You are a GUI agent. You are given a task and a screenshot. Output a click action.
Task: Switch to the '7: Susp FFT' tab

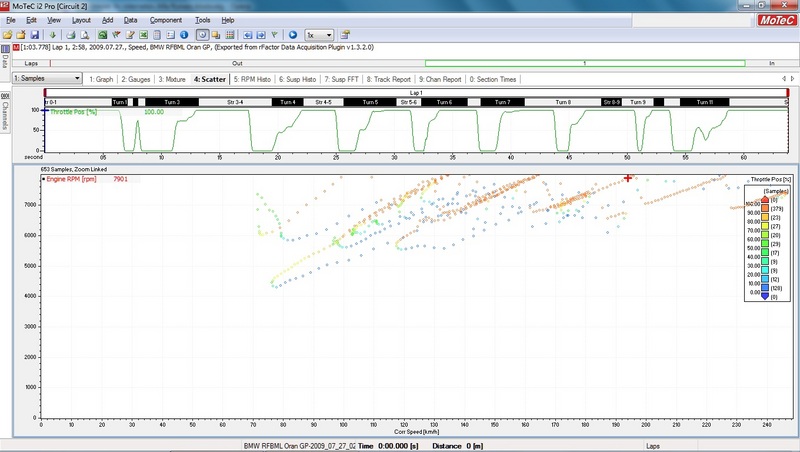coord(341,80)
